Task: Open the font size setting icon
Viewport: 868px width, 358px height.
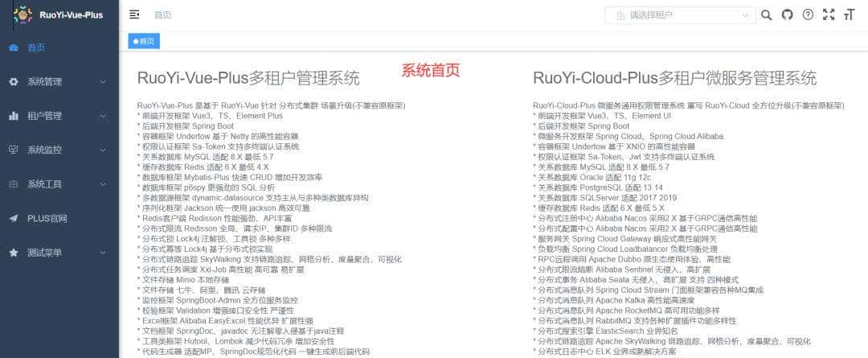Action: point(850,15)
